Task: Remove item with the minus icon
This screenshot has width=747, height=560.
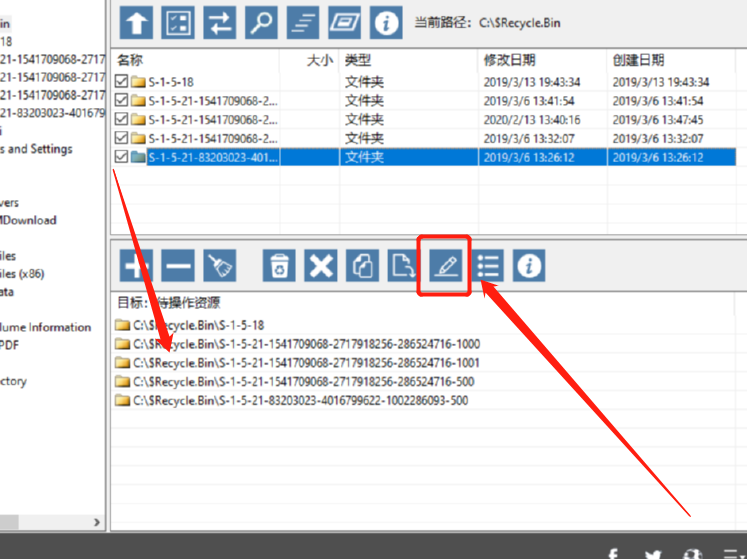Action: [178, 265]
